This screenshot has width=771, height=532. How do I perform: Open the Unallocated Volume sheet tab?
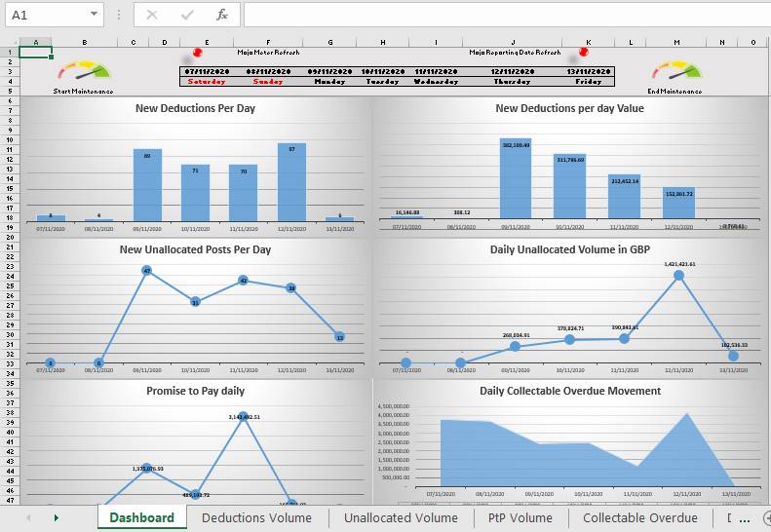[401, 517]
